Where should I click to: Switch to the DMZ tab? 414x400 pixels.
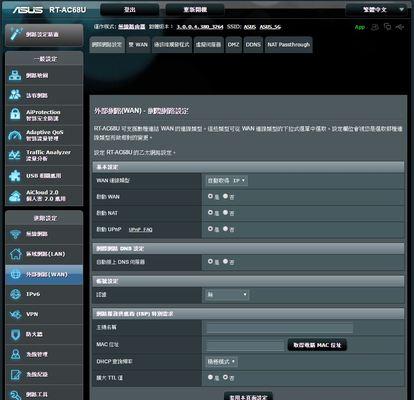click(x=233, y=45)
